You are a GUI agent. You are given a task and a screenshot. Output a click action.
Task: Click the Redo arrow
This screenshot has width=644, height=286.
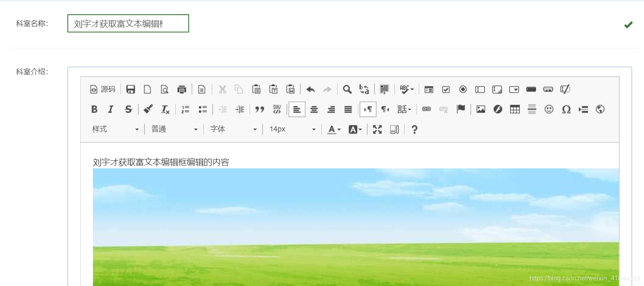click(x=327, y=89)
